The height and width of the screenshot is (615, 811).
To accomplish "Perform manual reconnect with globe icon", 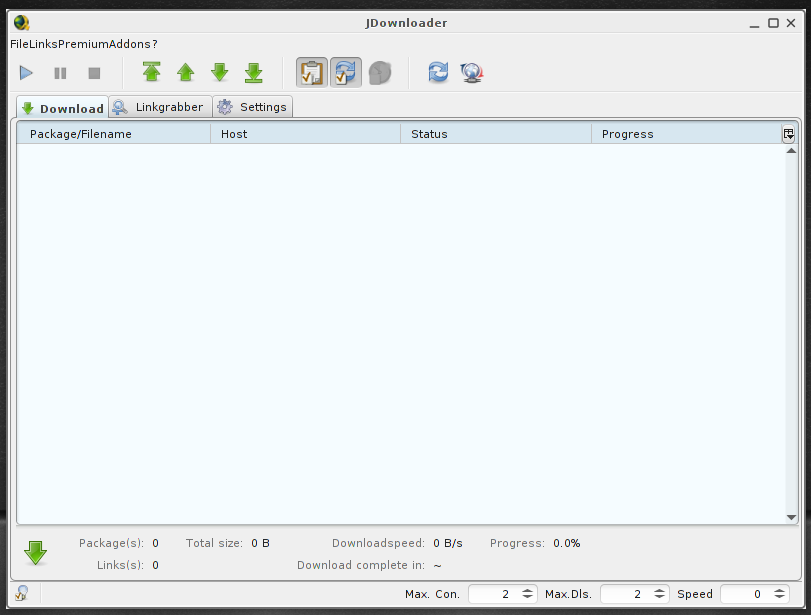I will tap(472, 72).
